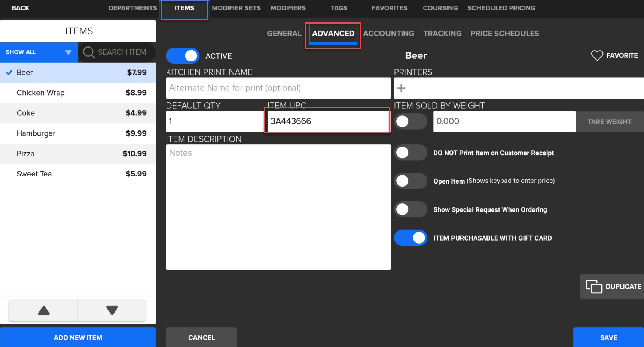
Task: Click the up arrow list button
Action: 43,310
